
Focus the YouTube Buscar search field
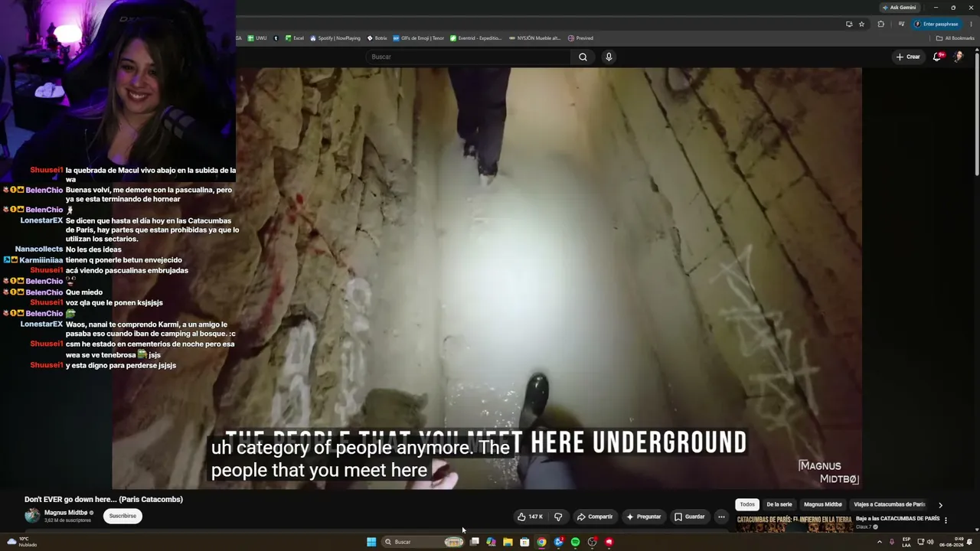[469, 57]
